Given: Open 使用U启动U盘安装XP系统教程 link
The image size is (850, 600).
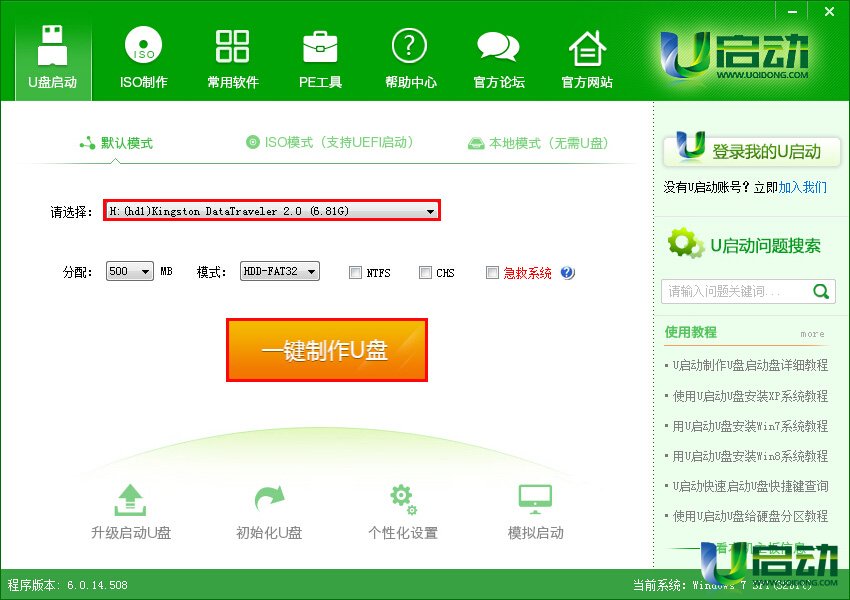Looking at the screenshot, I should click(x=750, y=396).
